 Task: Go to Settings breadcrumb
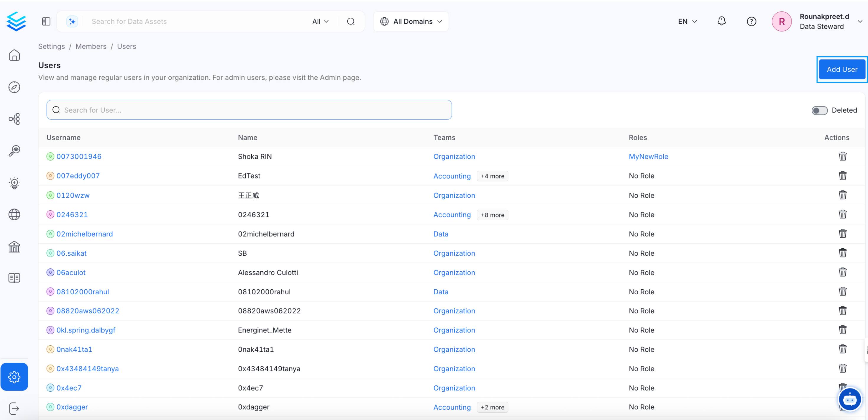[x=51, y=46]
